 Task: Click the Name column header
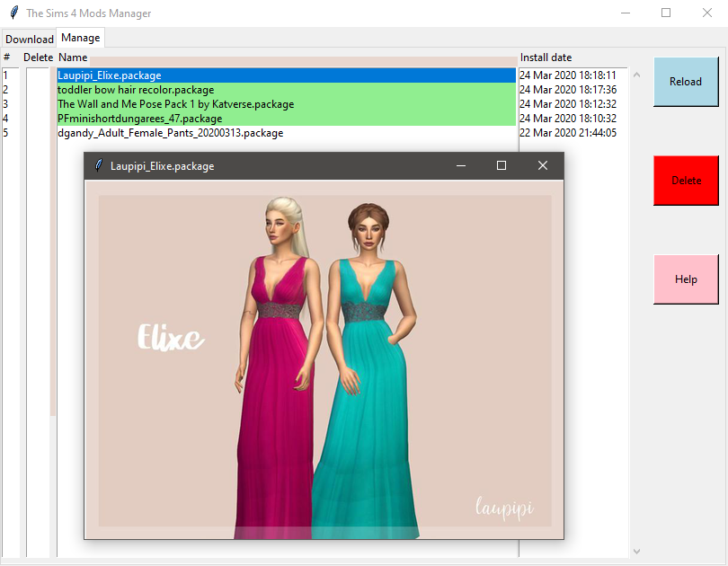[x=73, y=57]
